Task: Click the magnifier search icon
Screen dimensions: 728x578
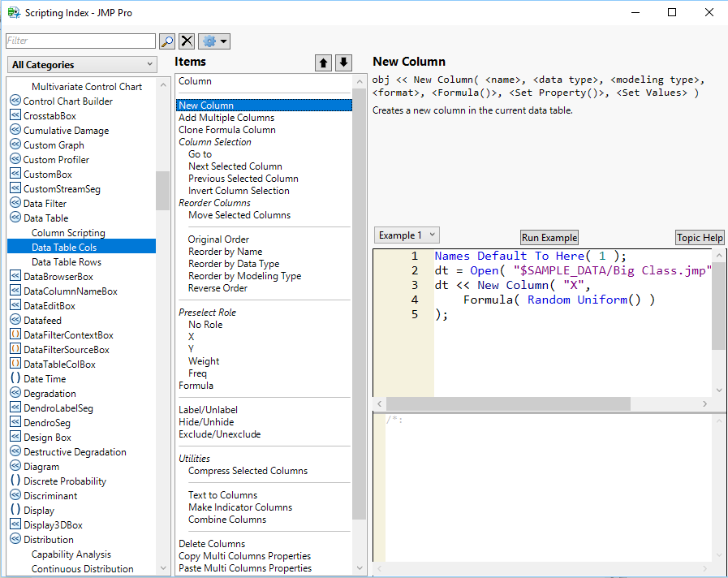Action: click(167, 41)
